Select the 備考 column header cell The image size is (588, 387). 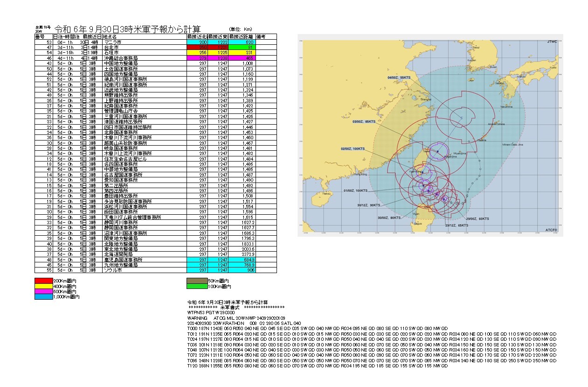coord(266,36)
